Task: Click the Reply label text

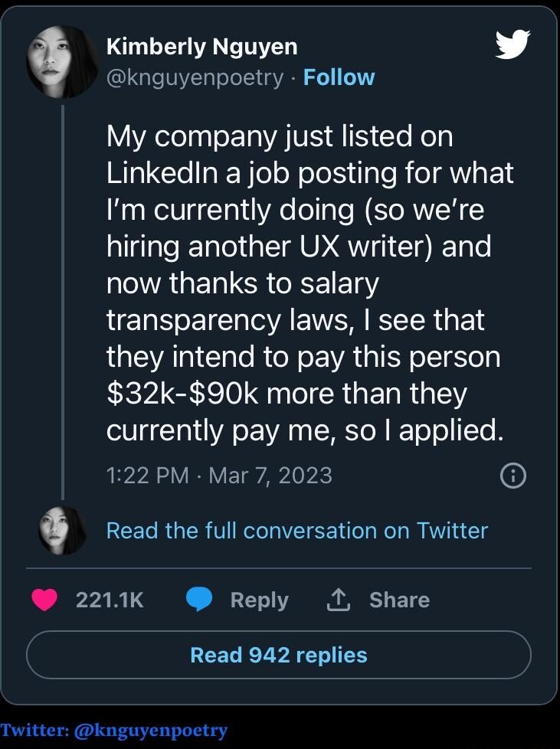Action: [259, 600]
